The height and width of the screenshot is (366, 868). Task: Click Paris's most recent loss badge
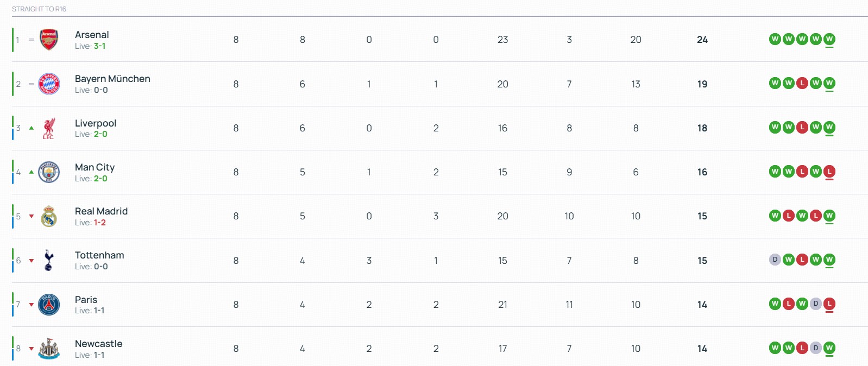click(x=829, y=304)
